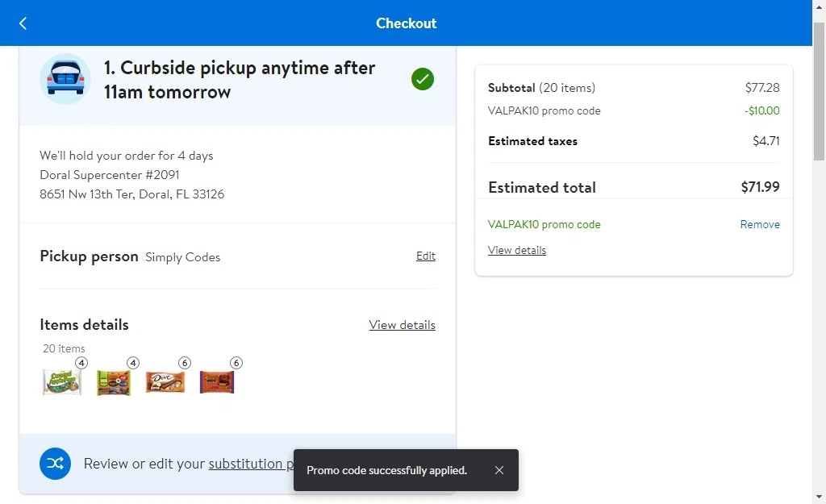This screenshot has width=826, height=504.
Task: Go back using the header arrow
Action: pos(23,23)
